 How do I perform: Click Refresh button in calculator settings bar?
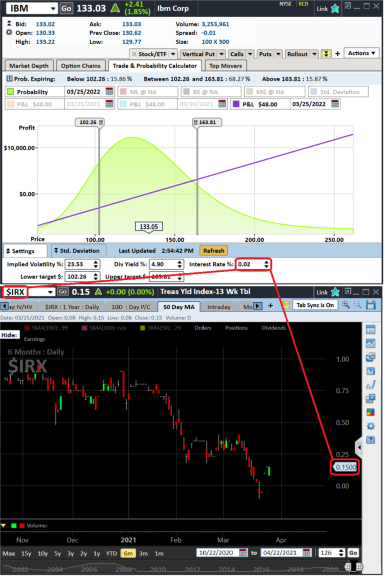pyautogui.click(x=214, y=251)
